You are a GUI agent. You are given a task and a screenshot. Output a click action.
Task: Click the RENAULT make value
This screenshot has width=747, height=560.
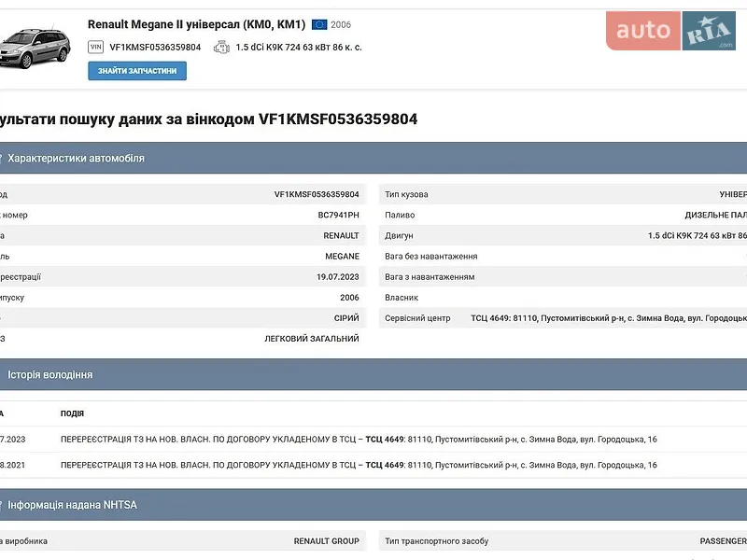click(341, 236)
